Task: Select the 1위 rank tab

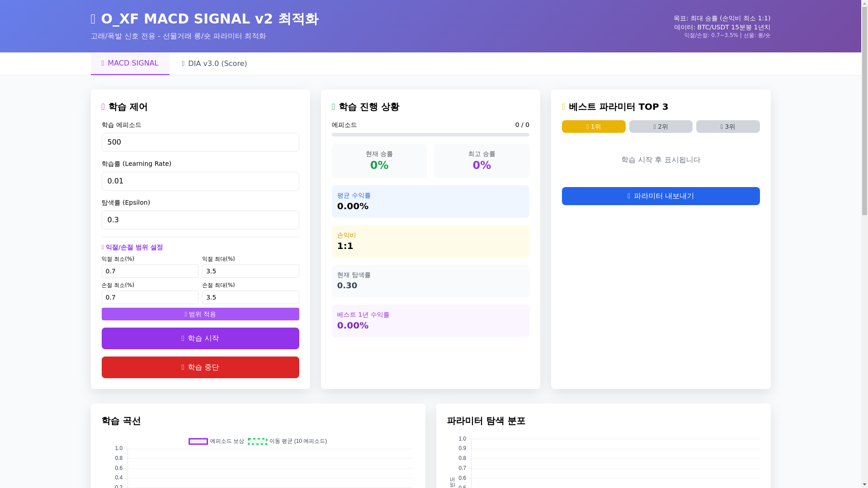Action: 594,127
